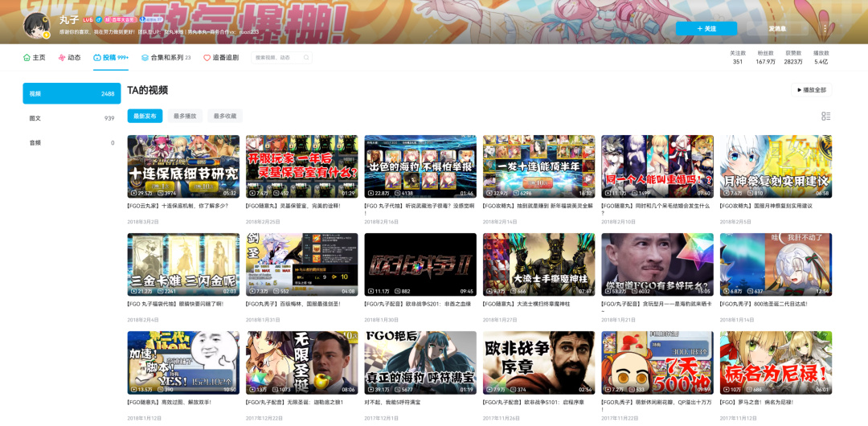Click the 获赞数 2823万 stat
The height and width of the screenshot is (426, 868).
click(x=794, y=58)
